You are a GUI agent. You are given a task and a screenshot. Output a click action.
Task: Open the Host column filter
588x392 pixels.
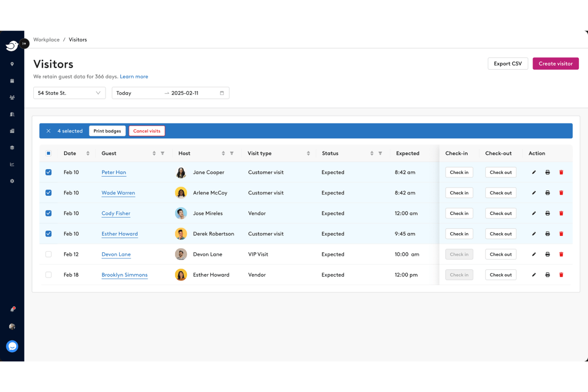(x=232, y=153)
